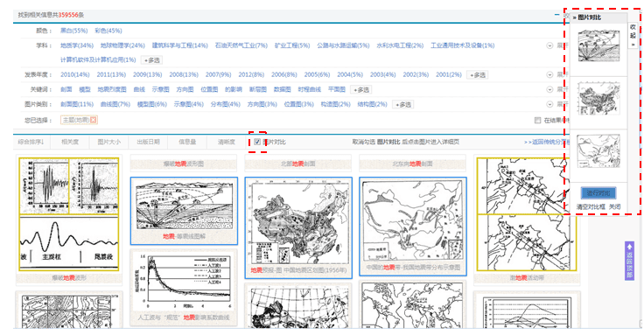Image resolution: width=644 pixels, height=335 pixels.
Task: Open the world map thumbnail in the bottom row
Action: [x=413, y=305]
